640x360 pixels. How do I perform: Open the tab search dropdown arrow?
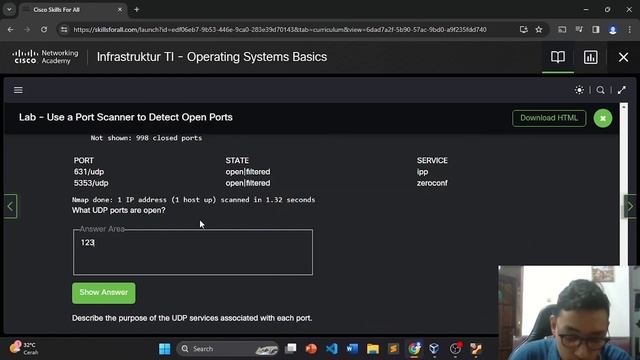[x=9, y=9]
